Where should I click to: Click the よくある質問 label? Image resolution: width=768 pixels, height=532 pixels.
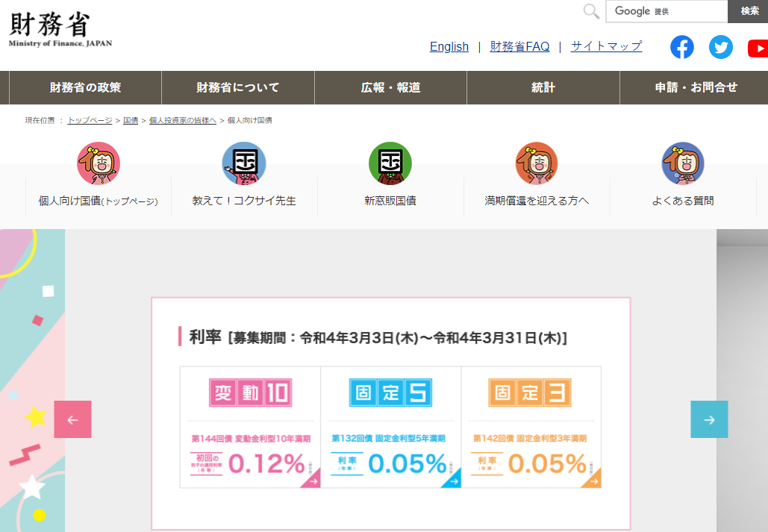[x=683, y=201]
